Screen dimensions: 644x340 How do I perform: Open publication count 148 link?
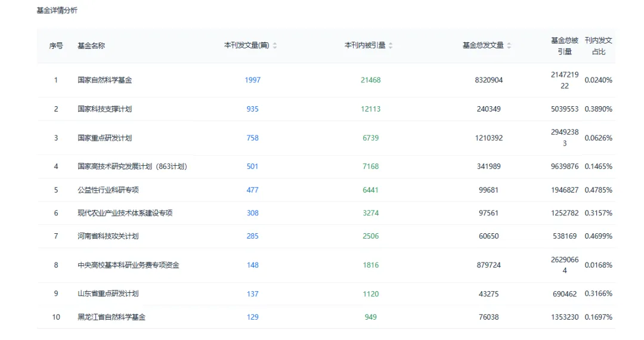click(x=253, y=265)
